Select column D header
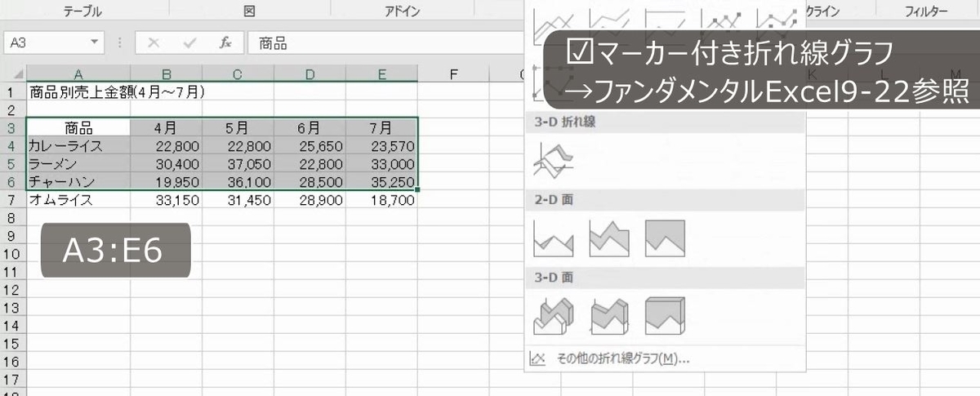The width and height of the screenshot is (980, 396). click(x=310, y=74)
